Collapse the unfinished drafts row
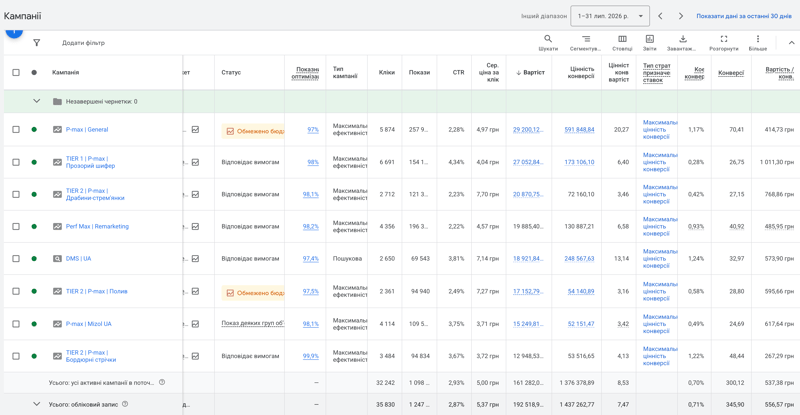This screenshot has width=800, height=415. click(x=37, y=101)
